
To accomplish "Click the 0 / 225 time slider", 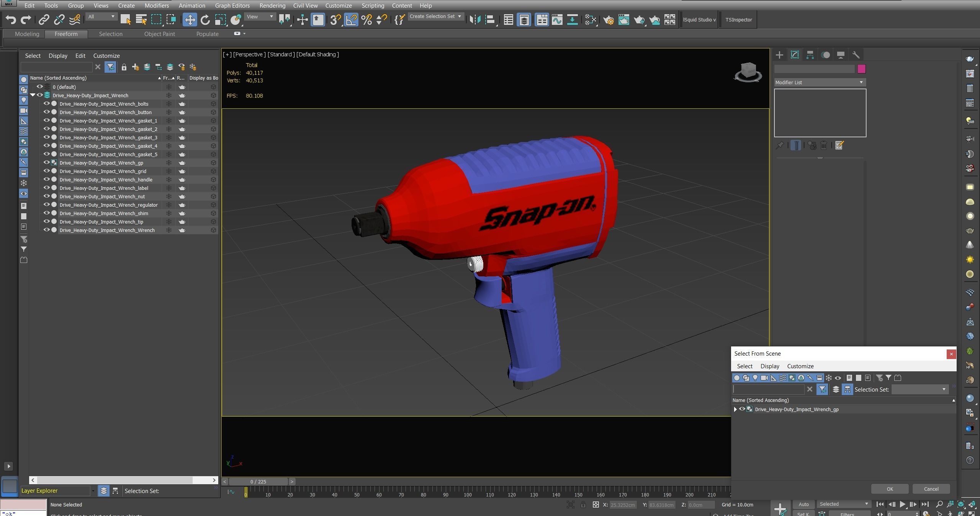I will (x=258, y=482).
